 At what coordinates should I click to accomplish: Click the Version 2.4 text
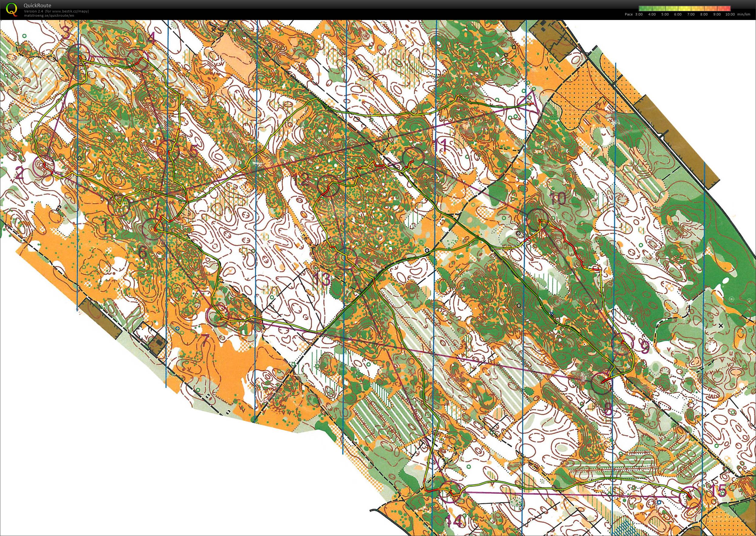click(x=33, y=11)
